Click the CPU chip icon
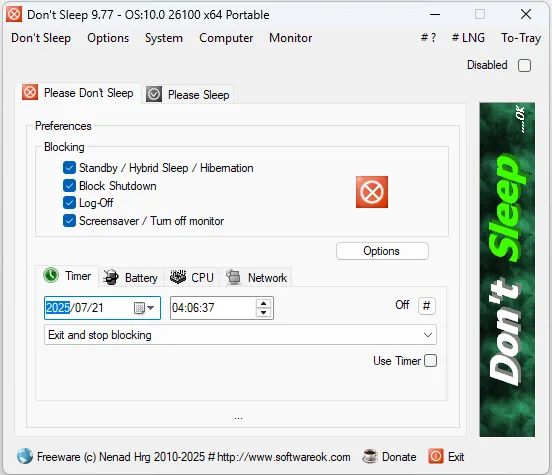This screenshot has height=475, width=552. [178, 277]
